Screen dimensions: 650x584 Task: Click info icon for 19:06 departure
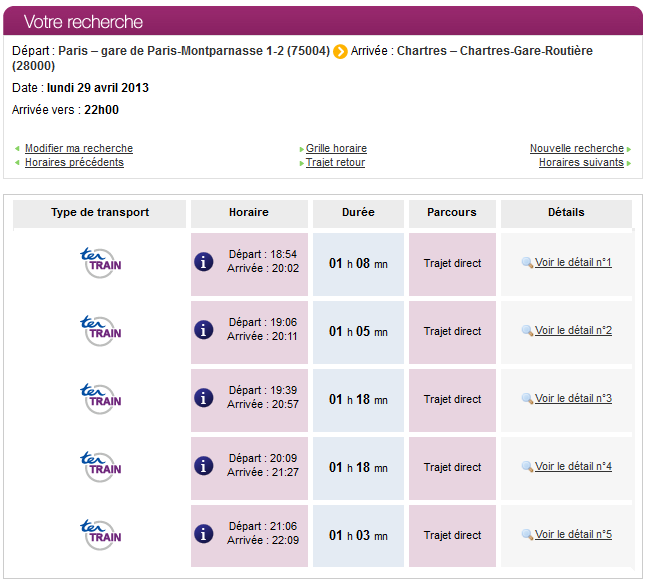coord(204,330)
